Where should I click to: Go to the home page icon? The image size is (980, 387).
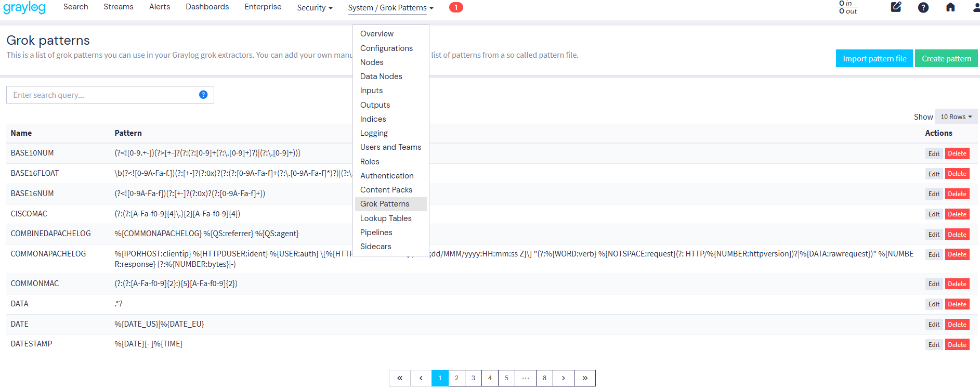point(950,7)
